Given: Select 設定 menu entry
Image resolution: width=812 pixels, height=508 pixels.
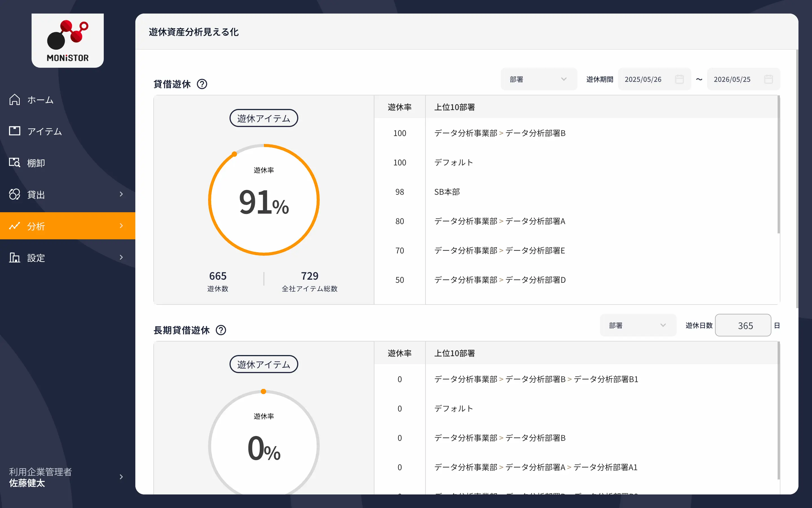Looking at the screenshot, I should click(67, 258).
